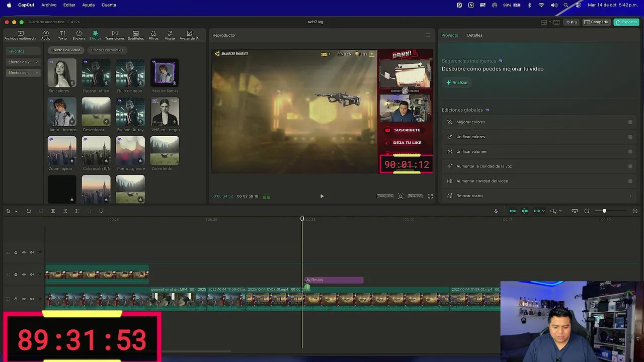Image resolution: width=644 pixels, height=362 pixels.
Task: Click the player fullscreen expand icon
Action: (x=430, y=196)
